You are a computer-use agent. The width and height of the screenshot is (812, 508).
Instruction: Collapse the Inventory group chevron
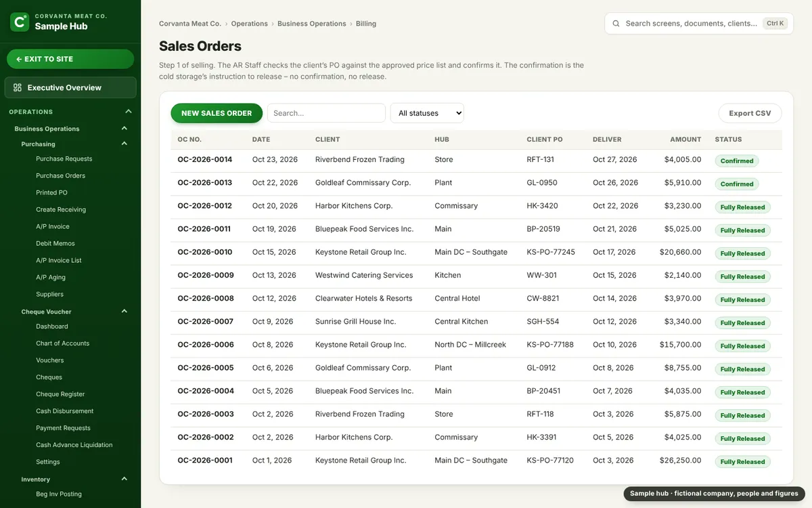coord(125,479)
